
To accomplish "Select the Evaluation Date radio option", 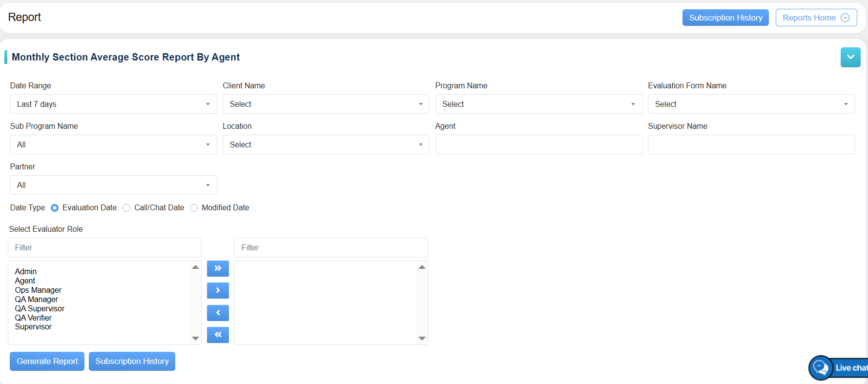I will (x=55, y=208).
